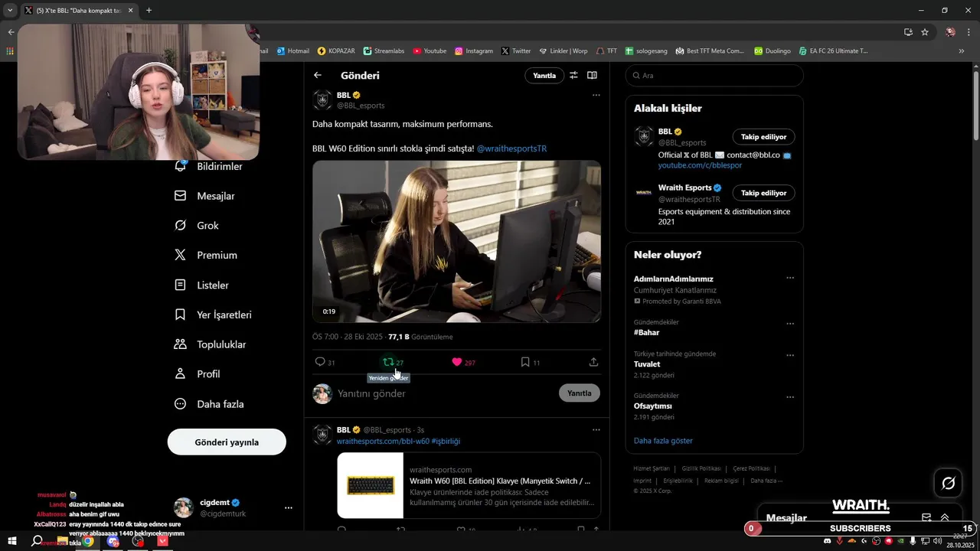Screen dimensions: 980x551
Task: Click the Gönderi yayınla button
Action: click(227, 442)
